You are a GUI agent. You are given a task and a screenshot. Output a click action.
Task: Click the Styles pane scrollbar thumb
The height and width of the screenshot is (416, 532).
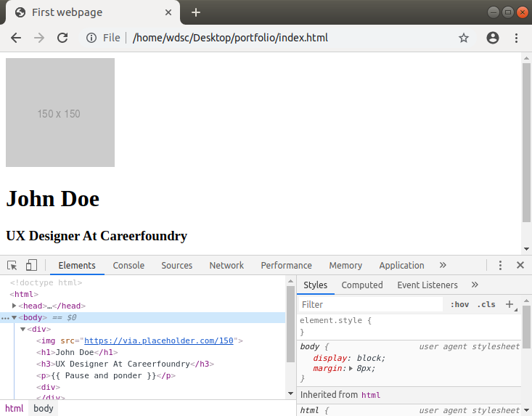(x=526, y=327)
